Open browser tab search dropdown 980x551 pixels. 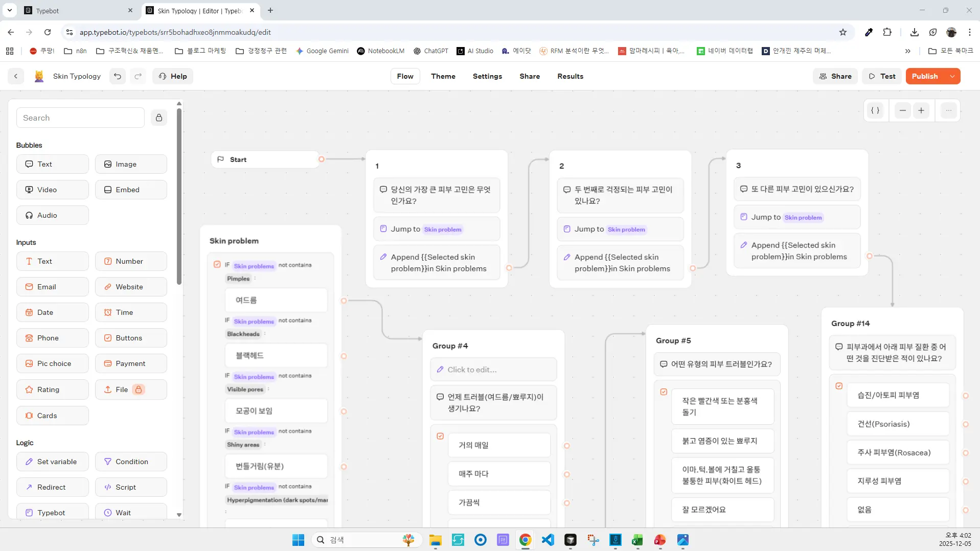pyautogui.click(x=10, y=10)
